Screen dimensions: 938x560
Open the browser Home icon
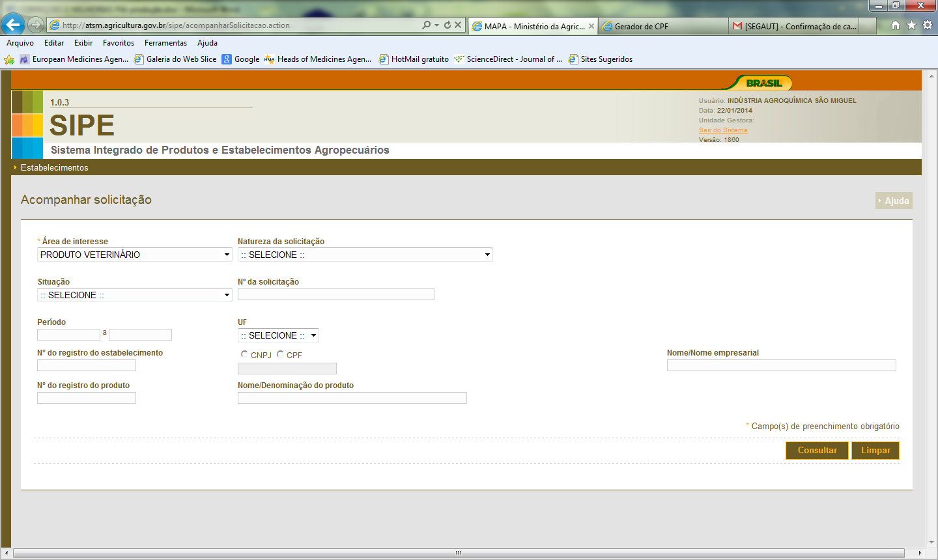point(896,25)
